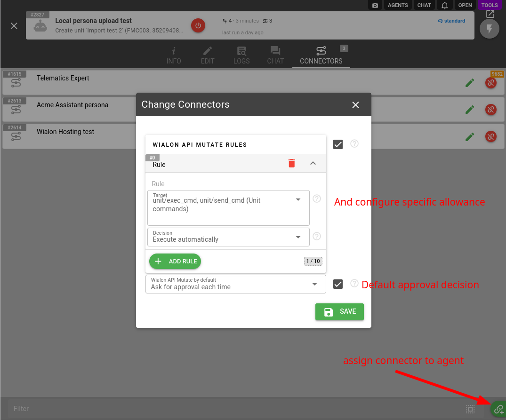Image resolution: width=506 pixels, height=420 pixels.
Task: Click the Telematics Expert connector name
Action: 63,78
